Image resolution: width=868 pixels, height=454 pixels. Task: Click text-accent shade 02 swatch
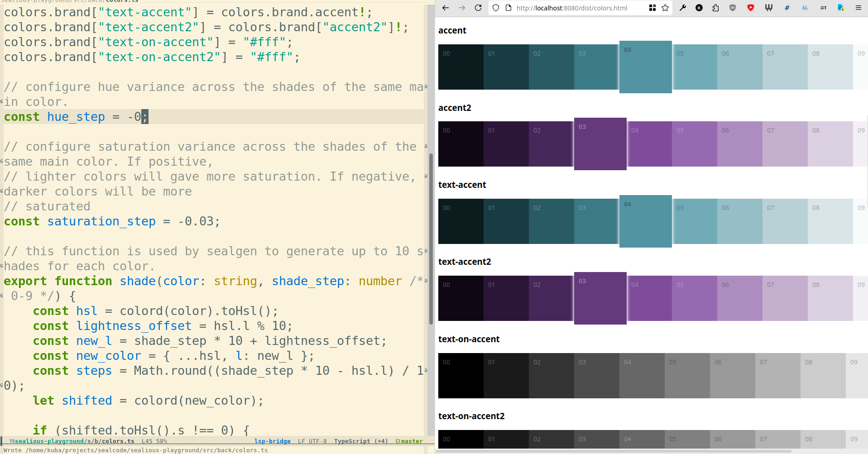click(551, 221)
